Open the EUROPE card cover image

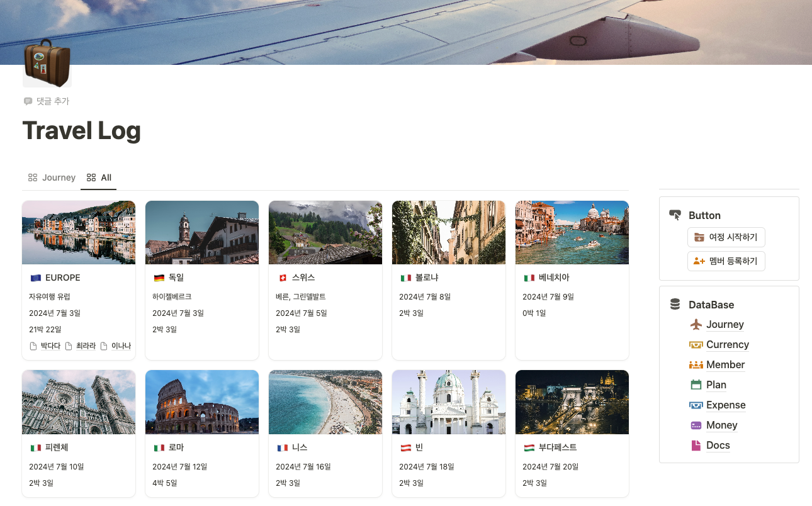coord(79,232)
